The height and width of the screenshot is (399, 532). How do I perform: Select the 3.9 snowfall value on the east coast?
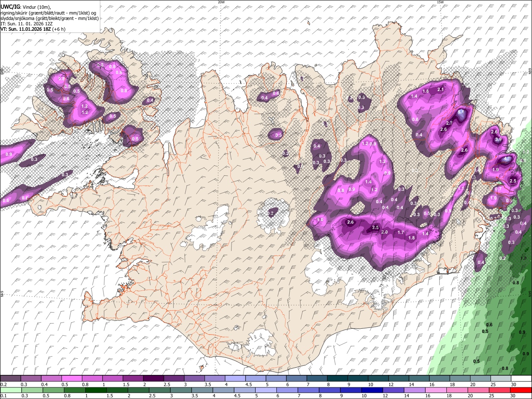pyautogui.click(x=498, y=140)
